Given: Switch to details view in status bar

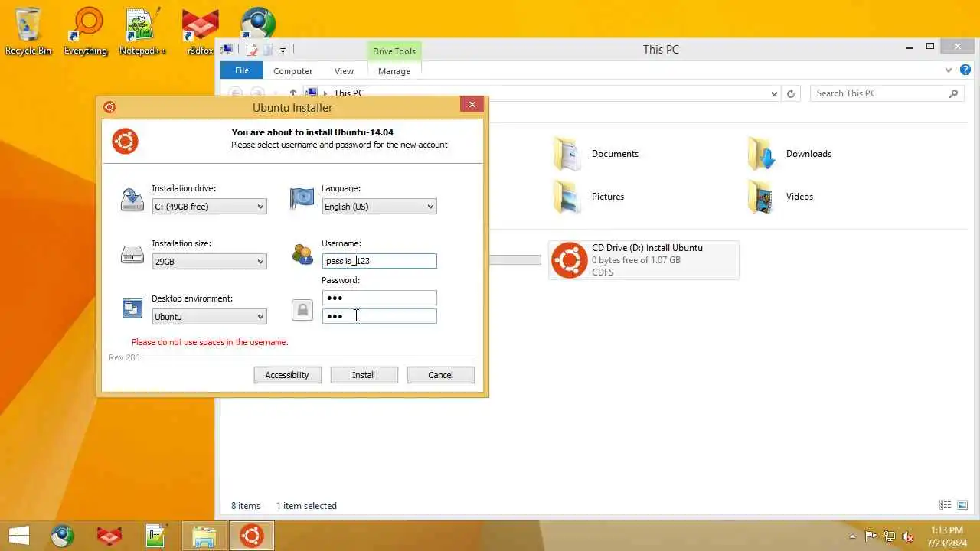Looking at the screenshot, I should [946, 505].
